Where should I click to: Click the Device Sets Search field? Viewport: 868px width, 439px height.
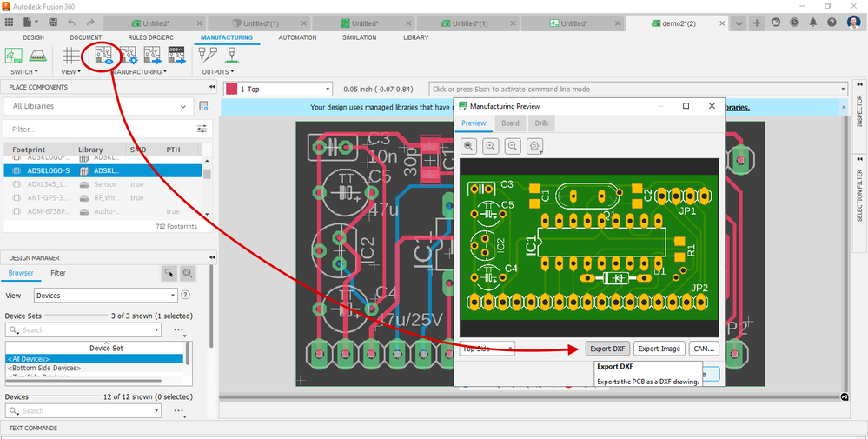coord(83,330)
